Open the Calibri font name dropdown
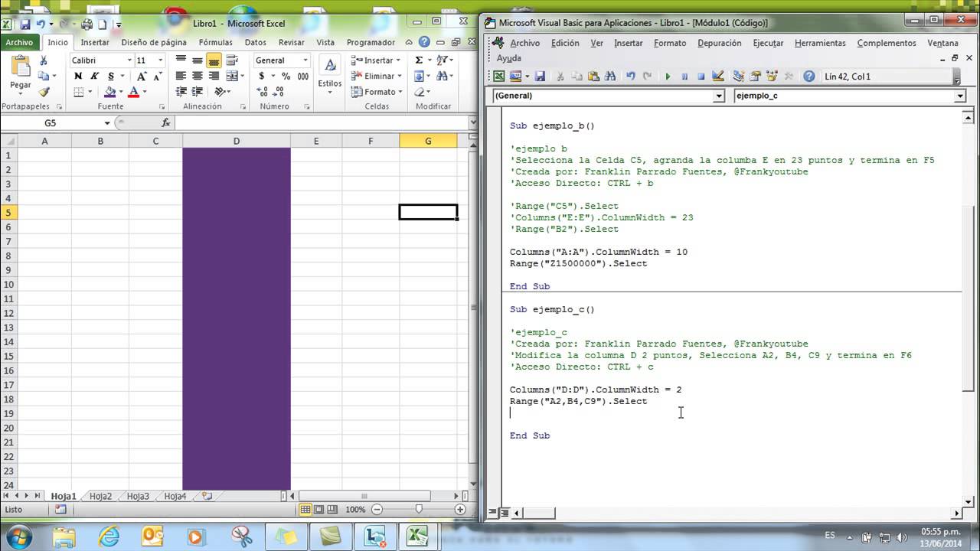The height and width of the screenshot is (551, 980). (128, 60)
